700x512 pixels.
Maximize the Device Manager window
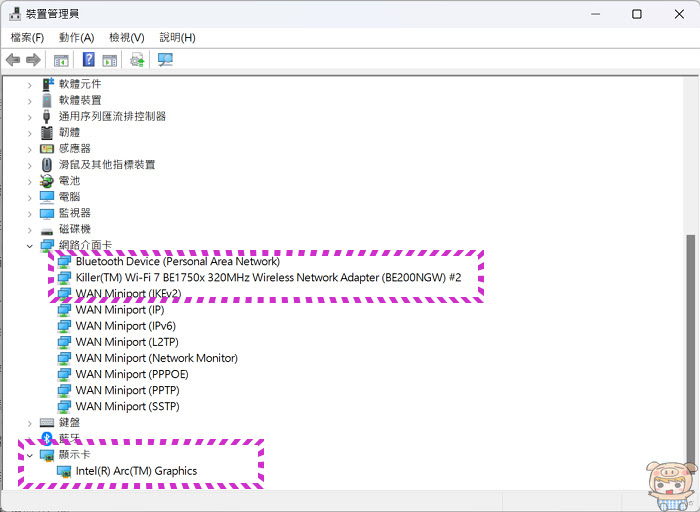(637, 14)
